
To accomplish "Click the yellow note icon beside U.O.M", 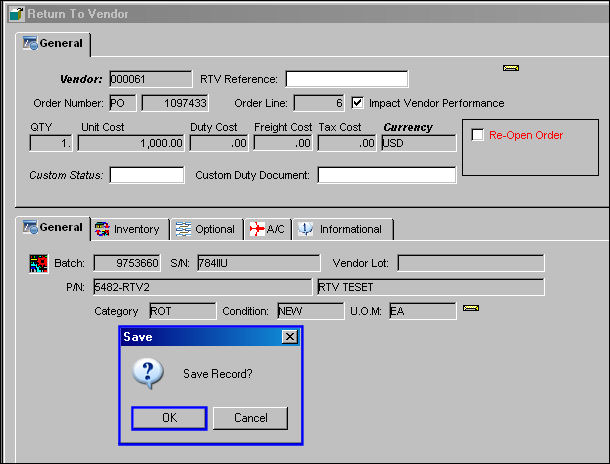I will pos(471,308).
